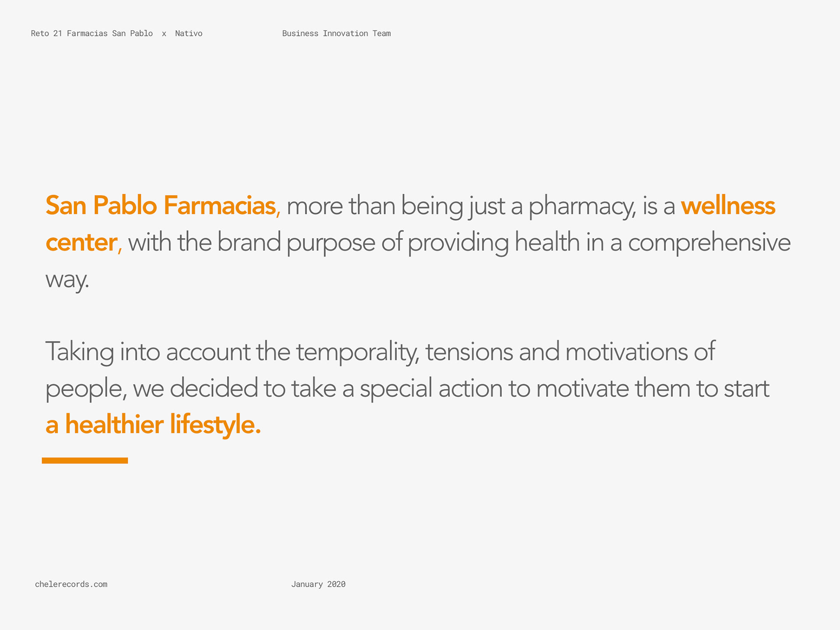
Task: Click the word "comprehensive" in the first paragraph
Action: pos(709,243)
